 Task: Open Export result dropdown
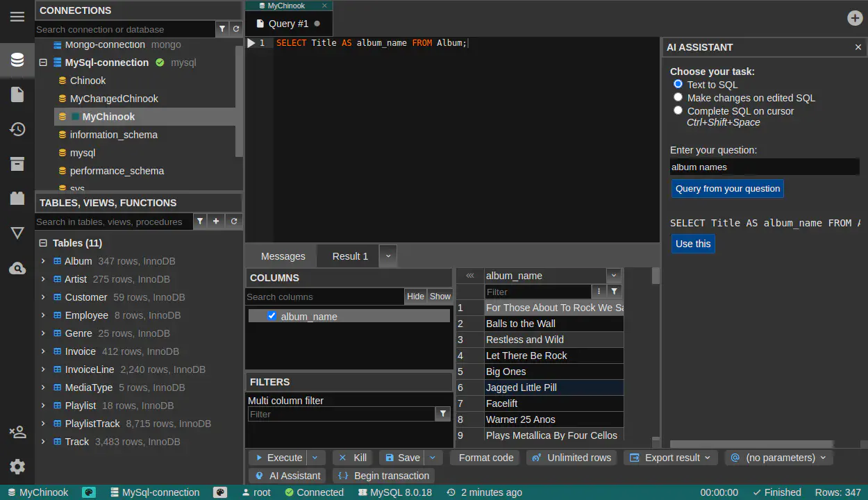coord(671,458)
